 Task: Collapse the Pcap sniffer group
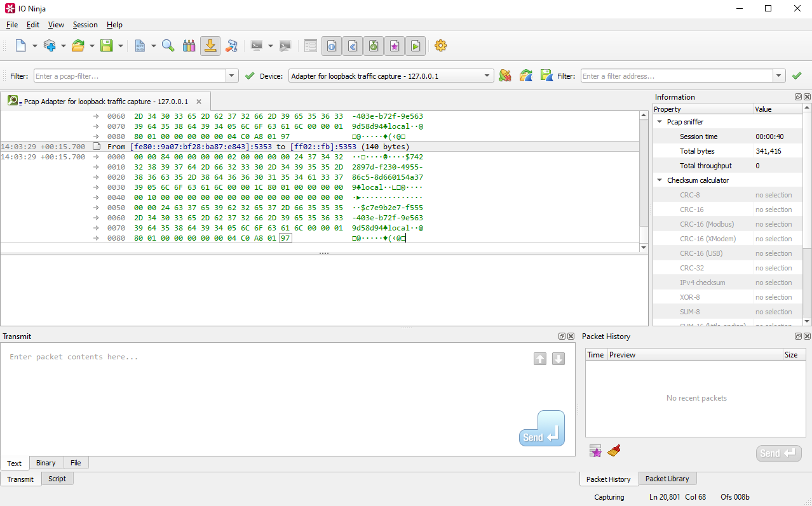point(660,122)
